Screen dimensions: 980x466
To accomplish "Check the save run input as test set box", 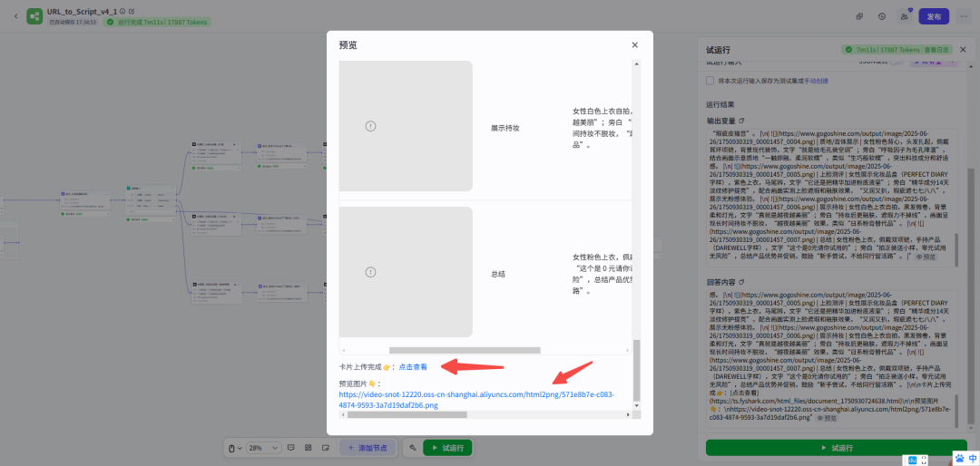I will point(710,81).
